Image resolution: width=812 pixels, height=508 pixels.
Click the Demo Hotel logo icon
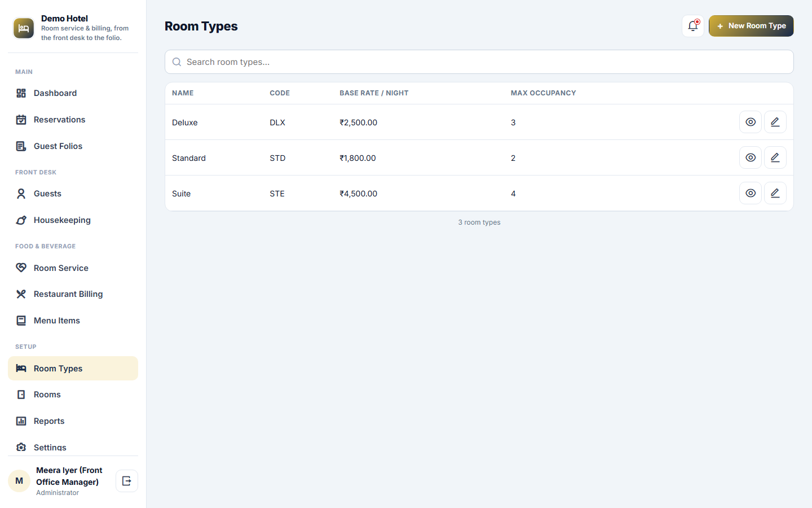point(24,28)
